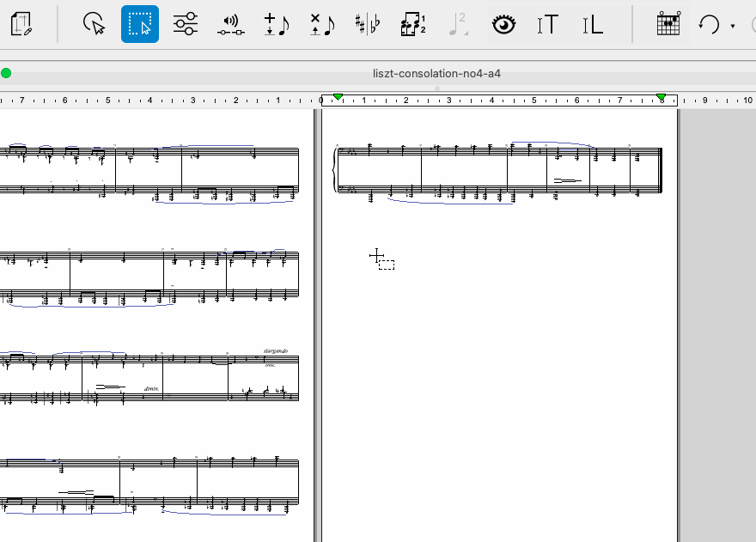Click the green dot beside the document title
The width and height of the screenshot is (756, 542).
pos(7,73)
